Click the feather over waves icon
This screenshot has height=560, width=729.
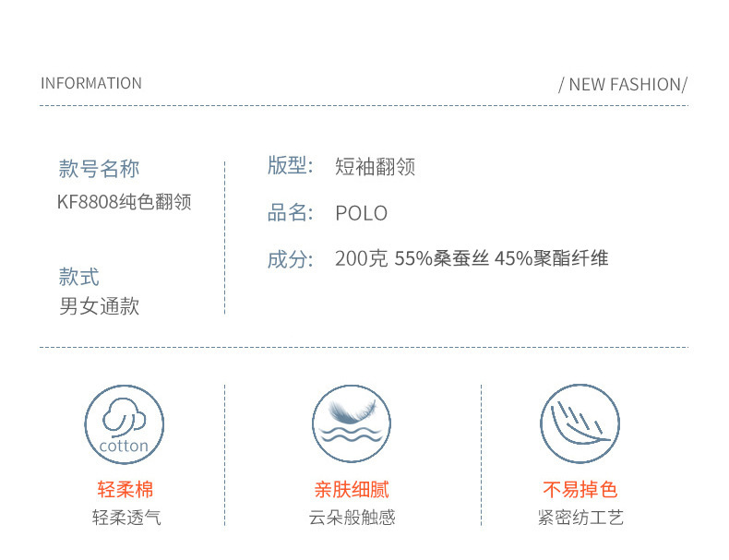tap(352, 423)
